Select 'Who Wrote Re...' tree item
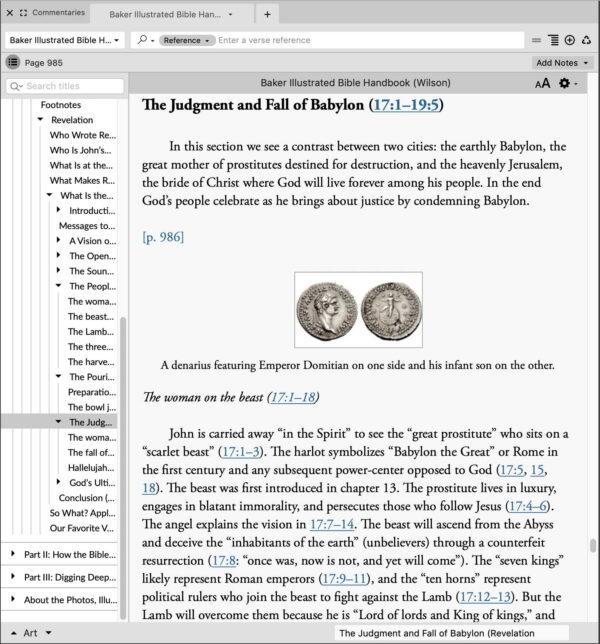Viewport: 600px width, 644px height. [83, 135]
